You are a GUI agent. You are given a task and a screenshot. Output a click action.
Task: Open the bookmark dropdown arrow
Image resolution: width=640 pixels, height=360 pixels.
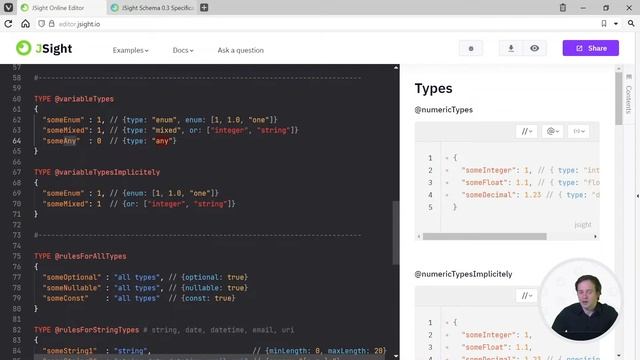point(616,24)
